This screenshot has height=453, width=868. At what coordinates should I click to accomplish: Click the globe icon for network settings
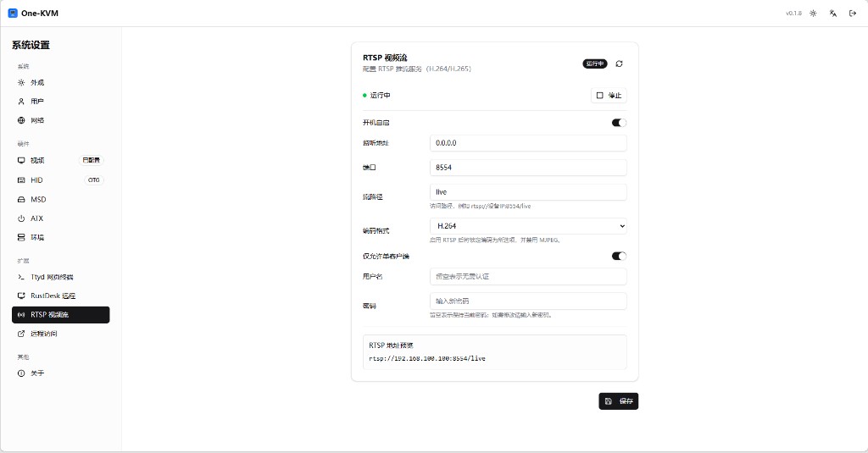[x=22, y=120]
